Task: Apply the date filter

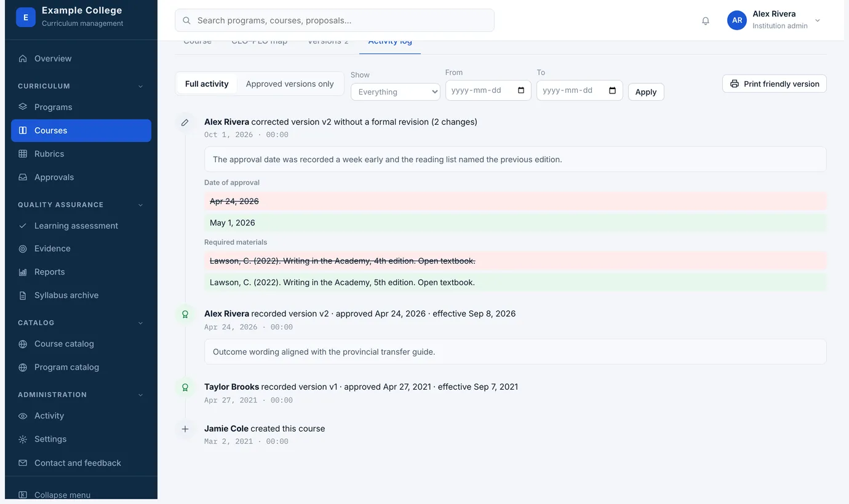Action: pyautogui.click(x=646, y=92)
